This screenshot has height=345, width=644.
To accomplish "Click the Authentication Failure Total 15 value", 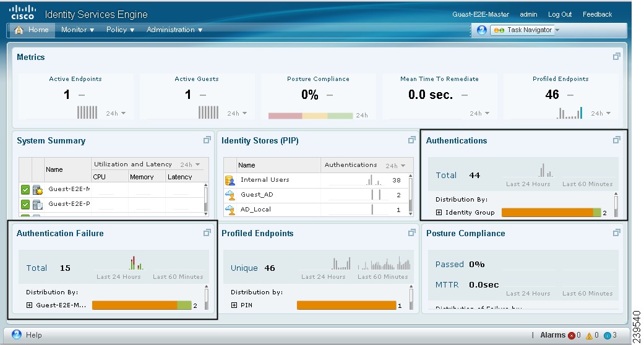I will tap(65, 268).
